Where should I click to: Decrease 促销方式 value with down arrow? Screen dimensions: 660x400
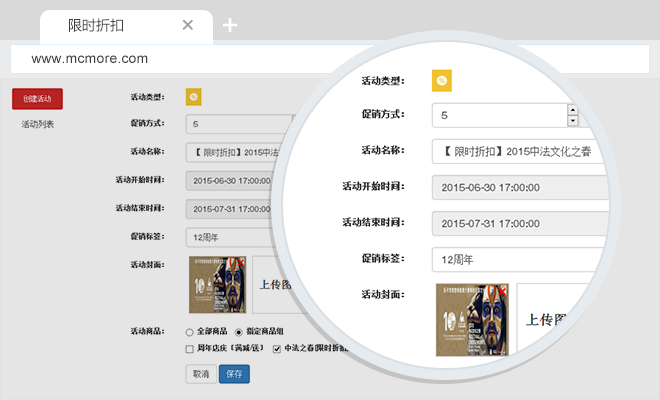pos(573,121)
